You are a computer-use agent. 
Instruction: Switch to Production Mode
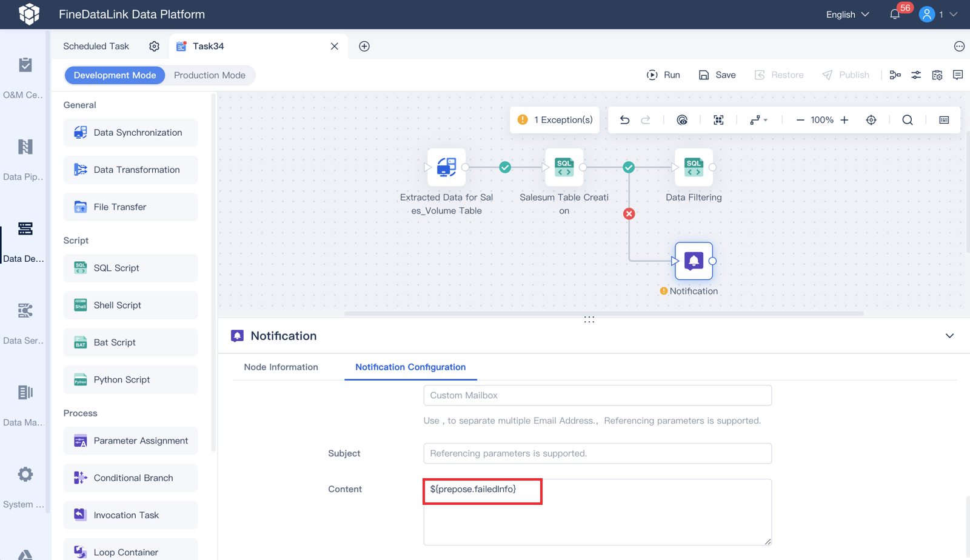click(210, 75)
